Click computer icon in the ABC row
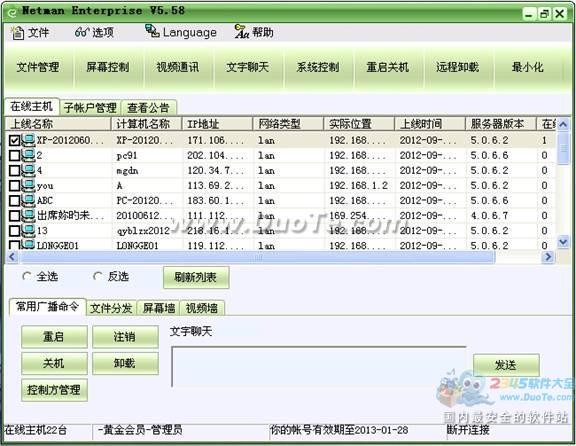The width and height of the screenshot is (576, 446). pyautogui.click(x=28, y=200)
